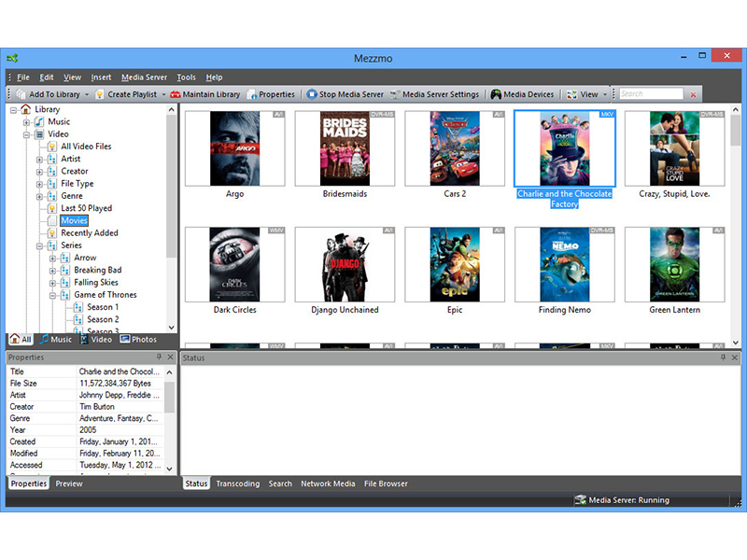Click the Video folder icon in tree
This screenshot has width=747, height=560.
coord(39,134)
